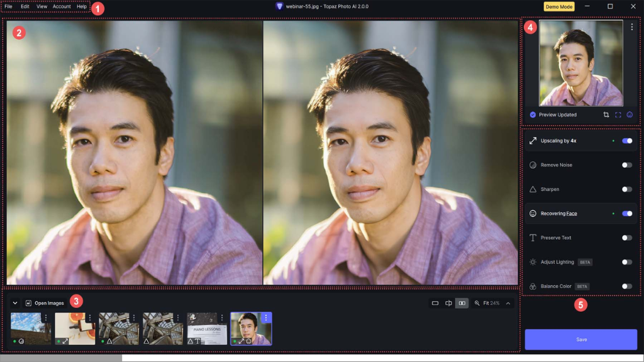Switch to split slider view mode
The width and height of the screenshot is (644, 362).
[x=448, y=303]
